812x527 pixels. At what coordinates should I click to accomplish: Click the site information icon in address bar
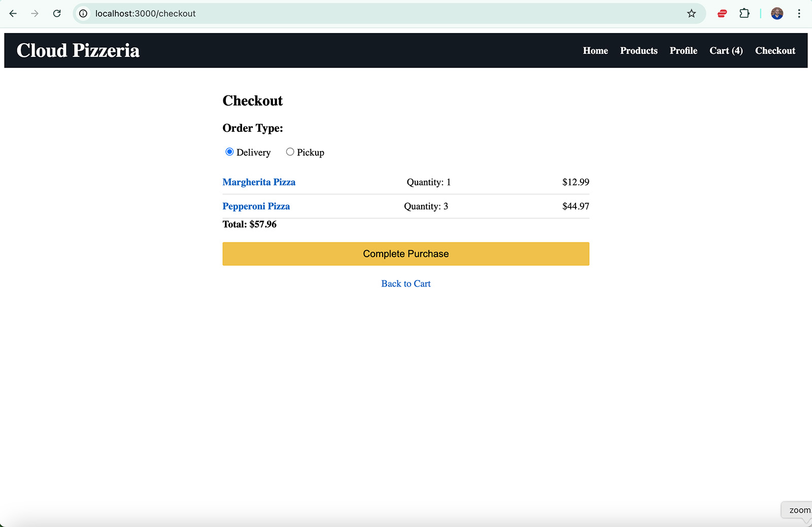pyautogui.click(x=83, y=14)
